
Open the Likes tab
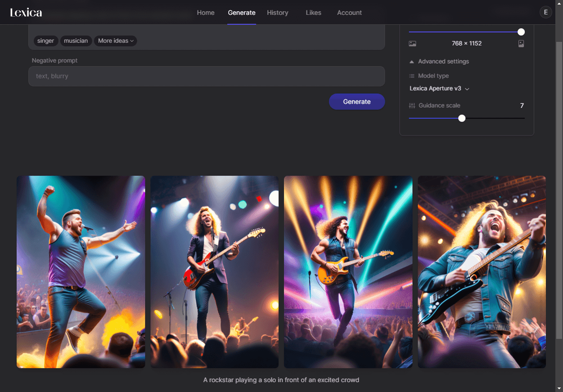click(x=313, y=13)
